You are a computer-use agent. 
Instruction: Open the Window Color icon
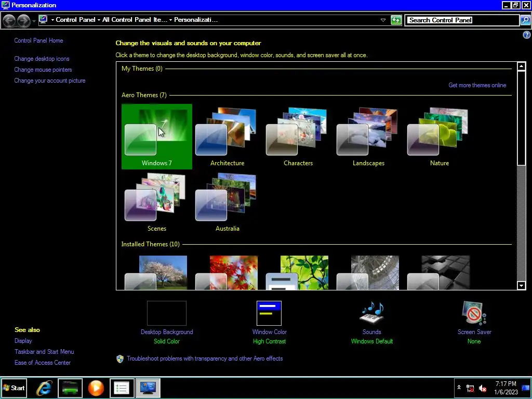click(269, 313)
